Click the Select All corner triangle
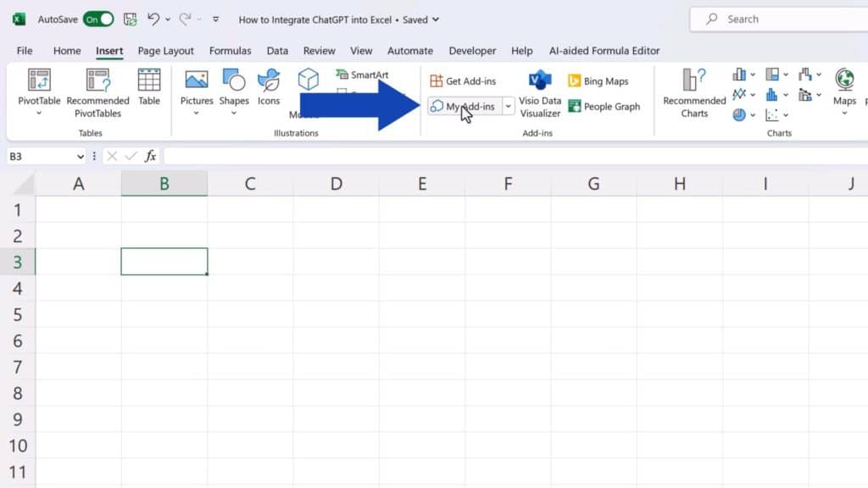The image size is (868, 488). (x=24, y=184)
